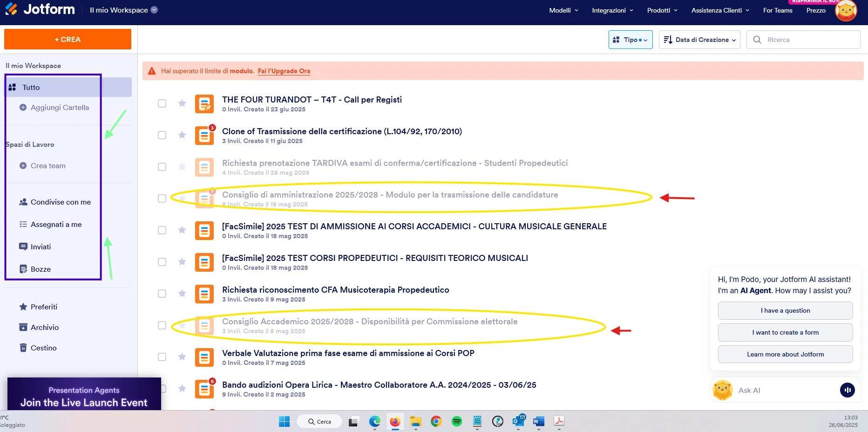Screen dimensions: 868x432
Task: Open the Data di Creazione sort dropdown
Action: 699,40
